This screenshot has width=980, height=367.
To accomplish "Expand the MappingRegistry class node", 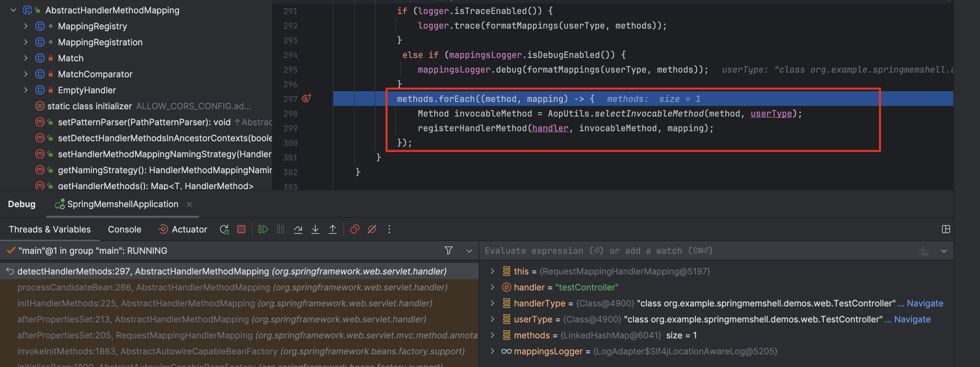I will (x=25, y=26).
